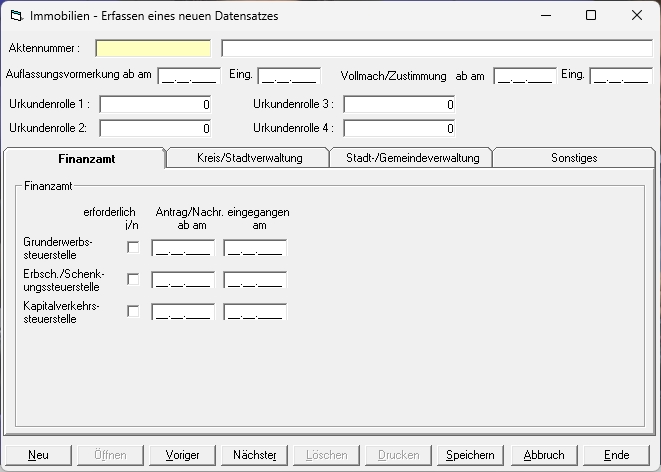
Task: Click the Ende button
Action: pos(617,455)
